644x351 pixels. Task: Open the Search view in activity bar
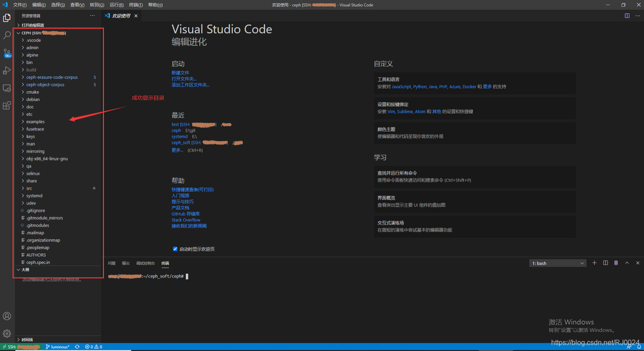(x=7, y=35)
